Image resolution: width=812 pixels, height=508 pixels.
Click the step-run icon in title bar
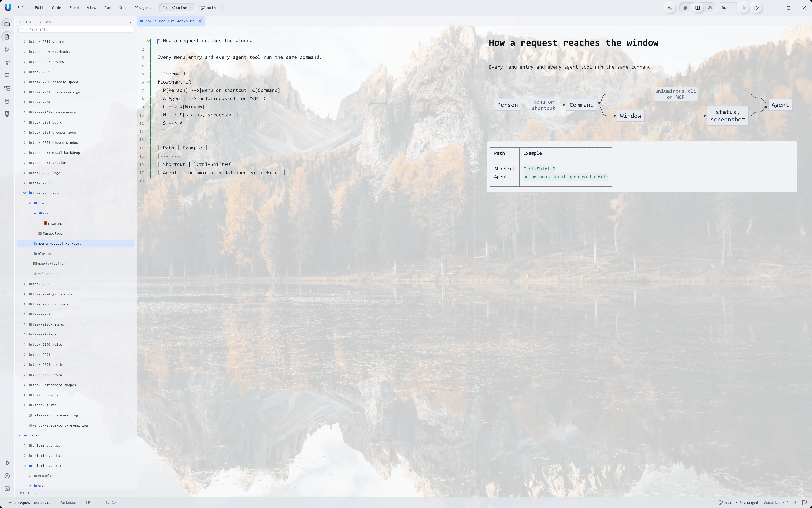757,8
